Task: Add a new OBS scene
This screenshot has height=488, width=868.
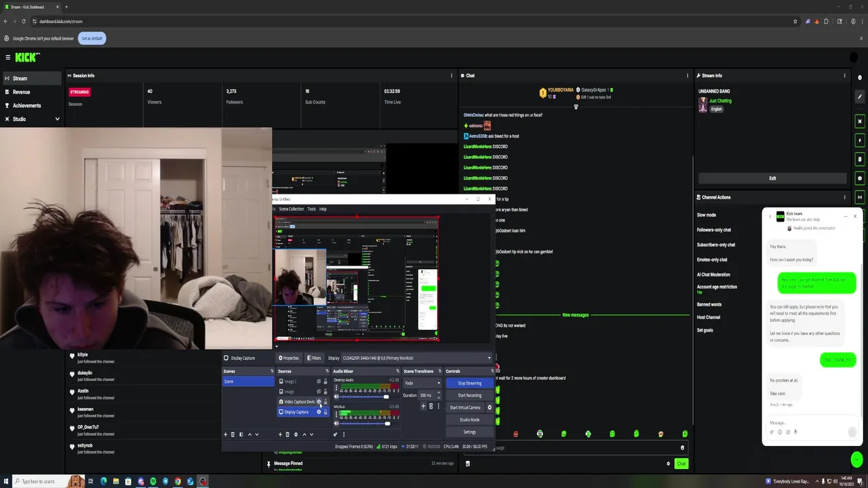Action: click(225, 434)
